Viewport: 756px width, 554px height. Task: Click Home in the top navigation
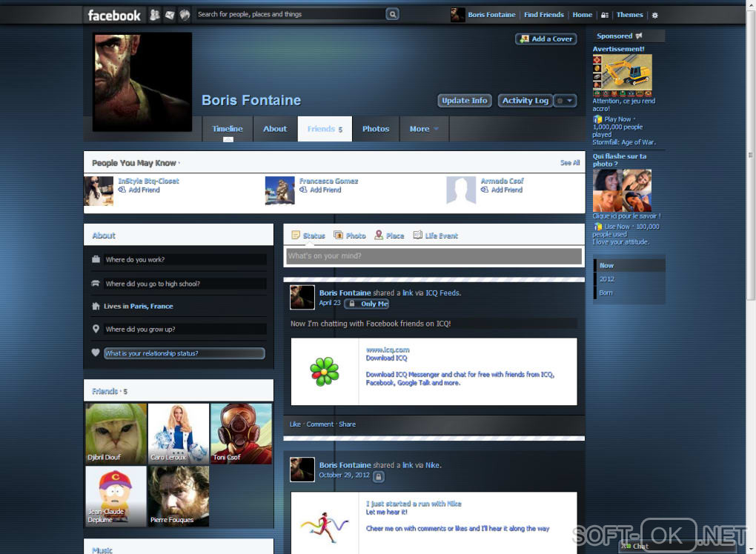[x=582, y=15]
